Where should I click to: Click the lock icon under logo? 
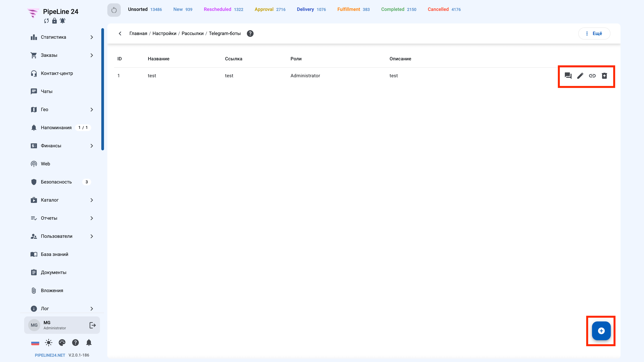point(54,21)
